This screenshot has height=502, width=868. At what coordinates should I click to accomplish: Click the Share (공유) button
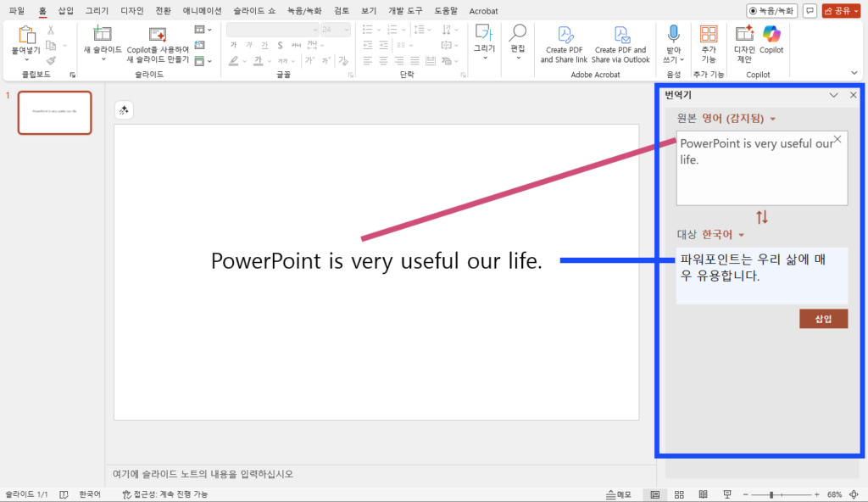pos(841,11)
